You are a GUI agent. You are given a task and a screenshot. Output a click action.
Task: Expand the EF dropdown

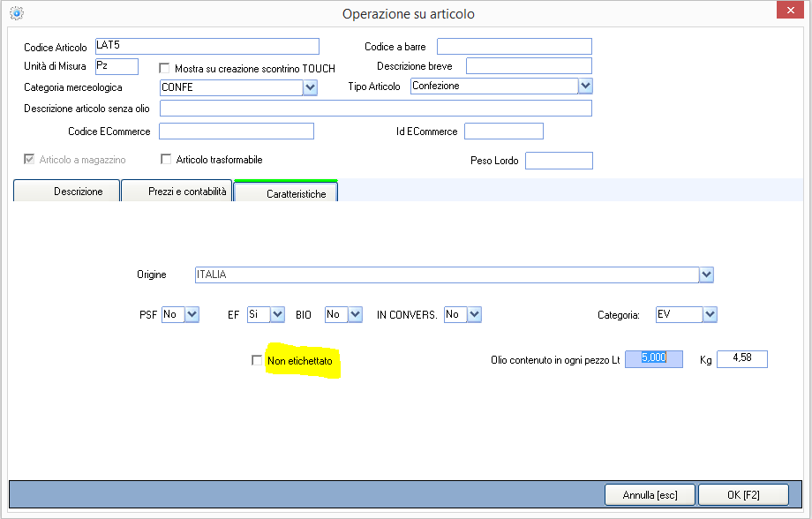[x=277, y=314]
